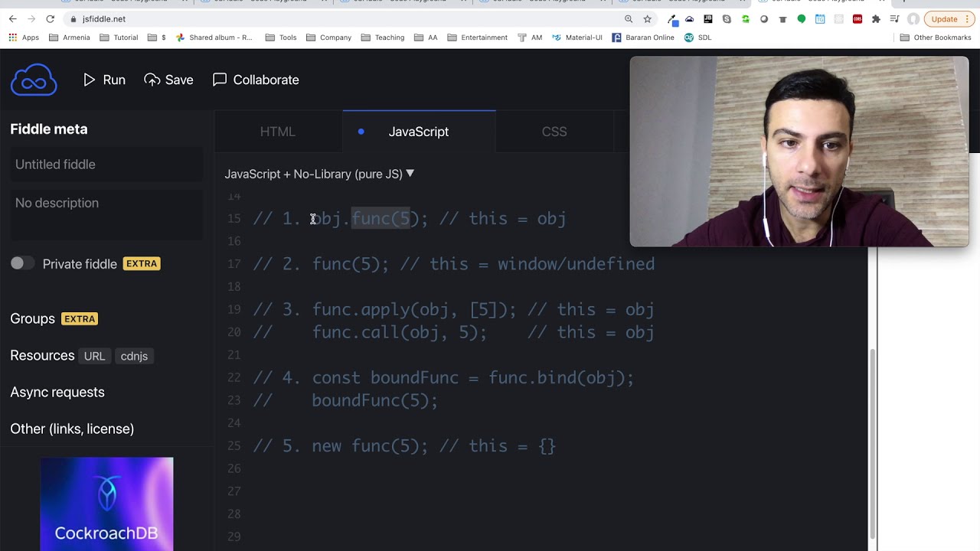The image size is (980, 551).
Task: Click the EXTRA badge next to Groups
Action: click(x=80, y=319)
